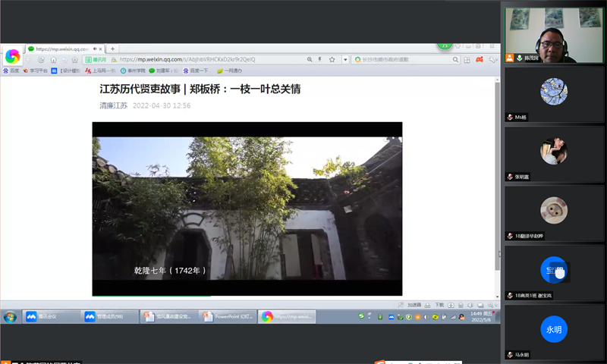Viewport: 607px width, 364px height.
Task: Open the 管理成员 taskbar window
Action: (x=109, y=316)
